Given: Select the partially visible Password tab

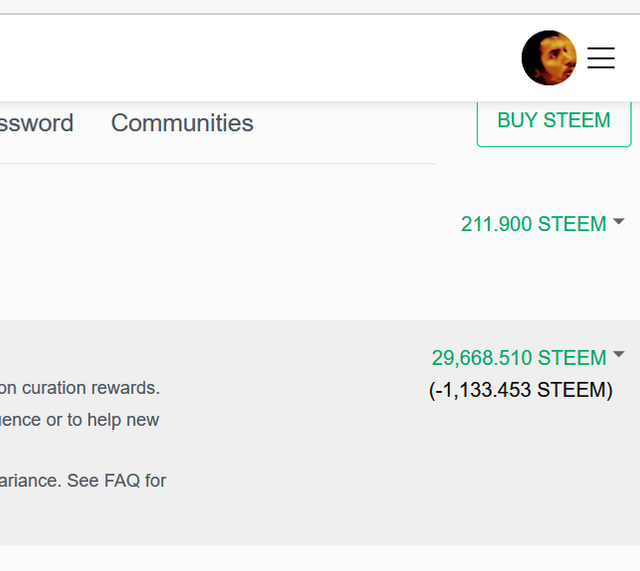Looking at the screenshot, I should [36, 123].
